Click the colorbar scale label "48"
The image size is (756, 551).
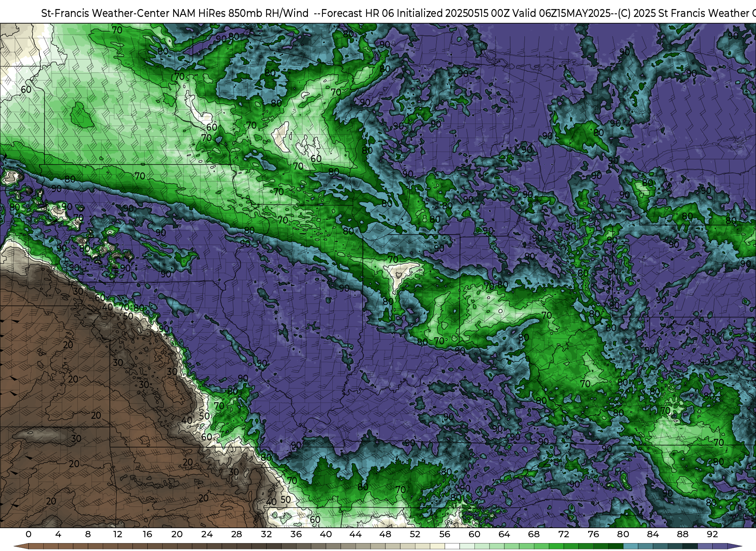(x=385, y=534)
